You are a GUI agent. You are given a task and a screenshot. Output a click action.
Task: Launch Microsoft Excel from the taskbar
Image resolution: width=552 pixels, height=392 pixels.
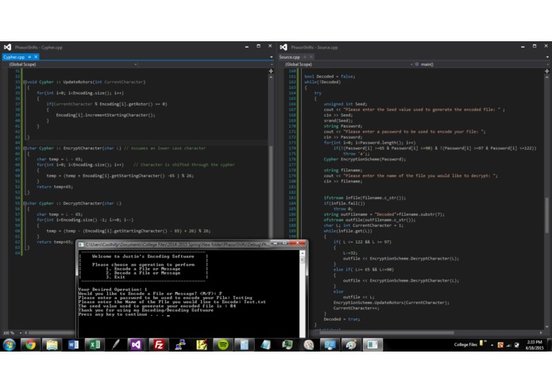tap(95, 345)
